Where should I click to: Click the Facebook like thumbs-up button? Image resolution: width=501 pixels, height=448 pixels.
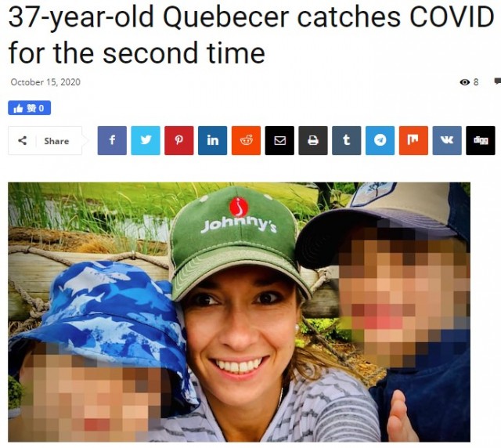point(30,108)
